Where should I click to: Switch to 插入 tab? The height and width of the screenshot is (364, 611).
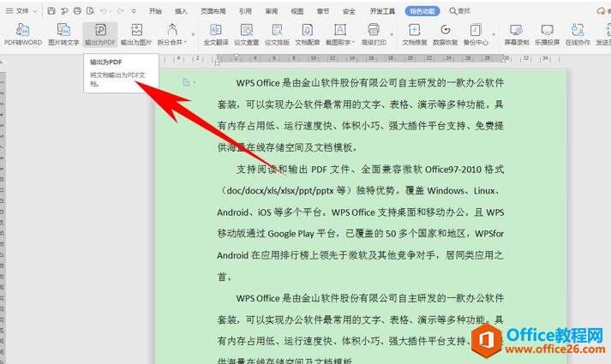click(x=181, y=11)
